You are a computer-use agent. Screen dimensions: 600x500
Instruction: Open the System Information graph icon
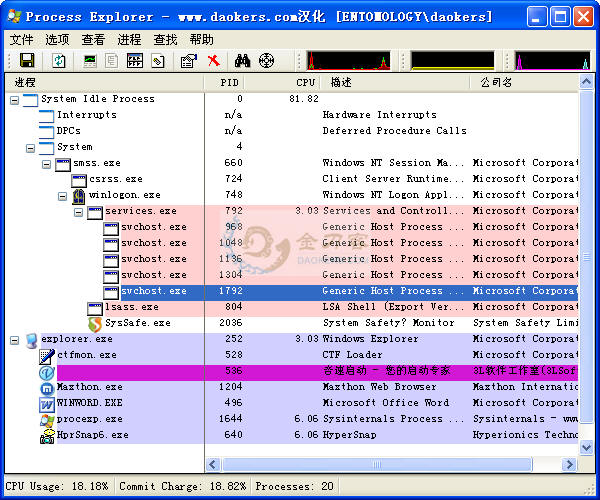[90, 60]
